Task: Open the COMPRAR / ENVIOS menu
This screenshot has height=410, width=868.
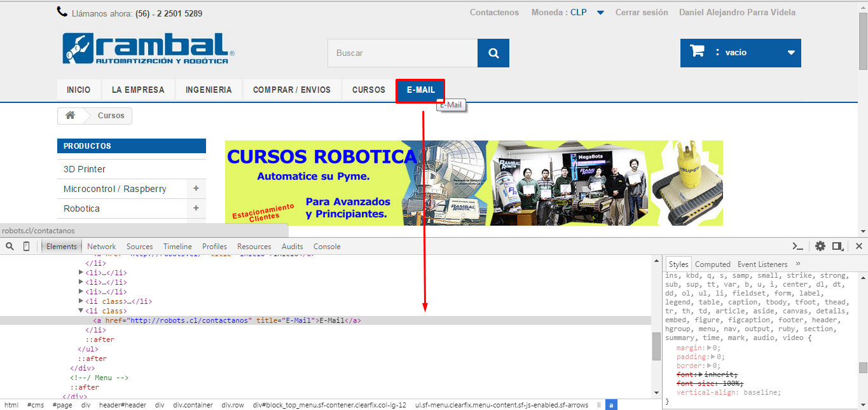Action: pos(292,90)
